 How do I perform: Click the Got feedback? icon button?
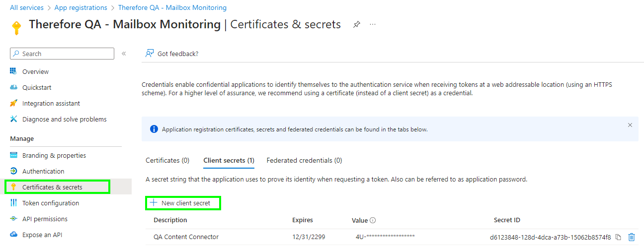click(150, 54)
